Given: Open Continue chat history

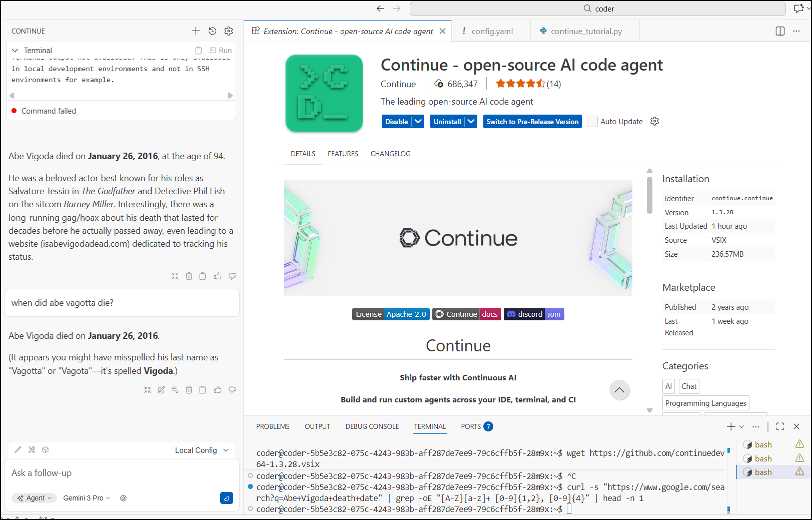Looking at the screenshot, I should tap(212, 31).
